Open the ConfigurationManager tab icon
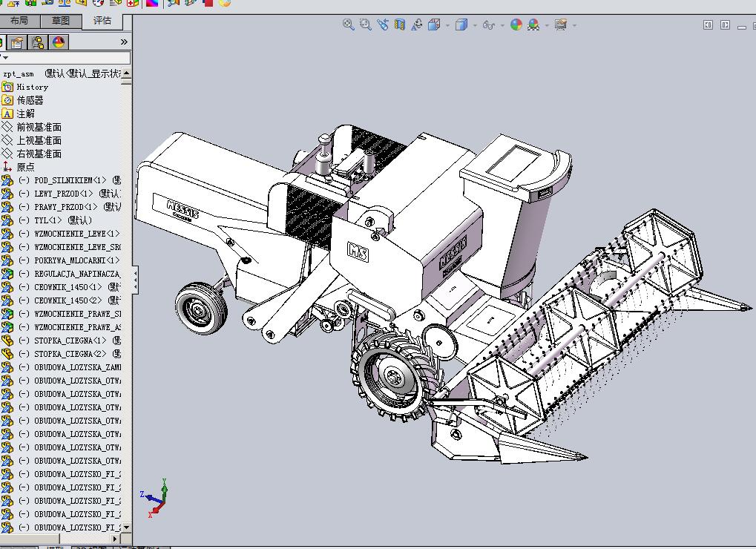The width and height of the screenshot is (756, 549). point(38,42)
